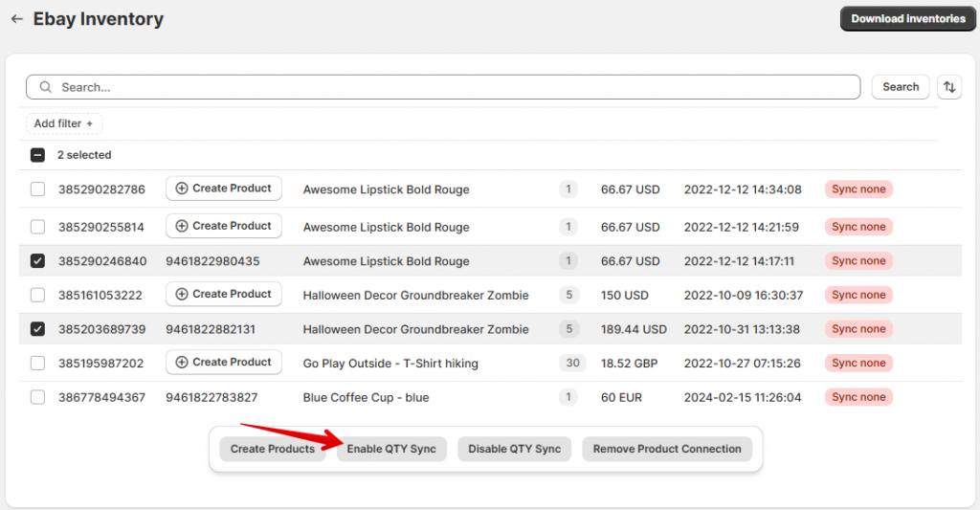Create product for item 385195987202

click(224, 362)
